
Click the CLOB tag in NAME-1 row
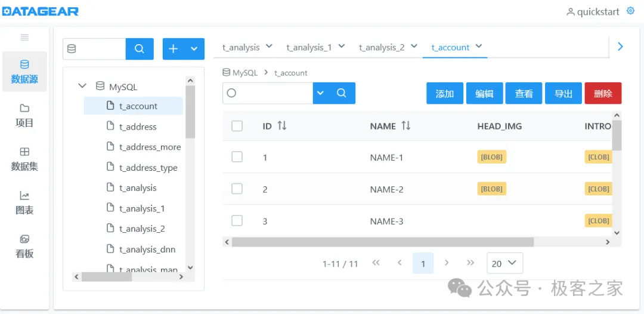click(599, 157)
